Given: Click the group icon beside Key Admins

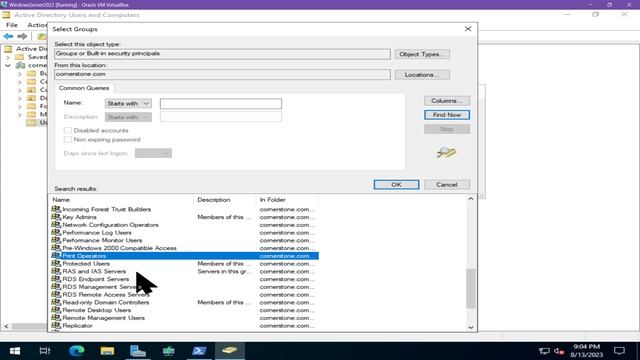Looking at the screenshot, I should click(x=56, y=217).
